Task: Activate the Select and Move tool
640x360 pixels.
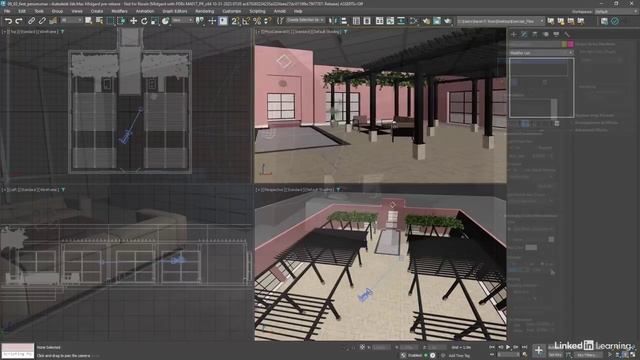Action: [133, 20]
